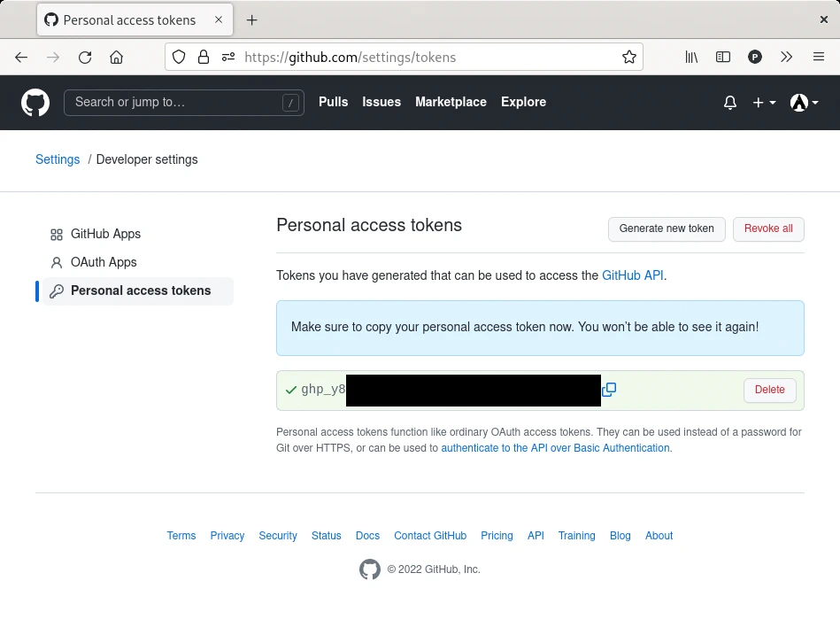This screenshot has width=840, height=635.
Task: Toggle the browser sidebar view icon
Action: pyautogui.click(x=723, y=58)
